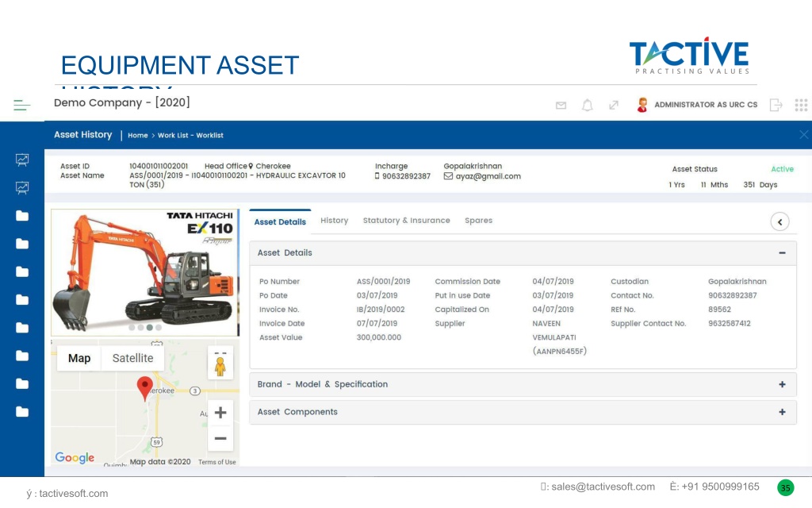Viewport: 812px width, 508px height.
Task: Open the hamburger navigation menu
Action: tap(21, 106)
